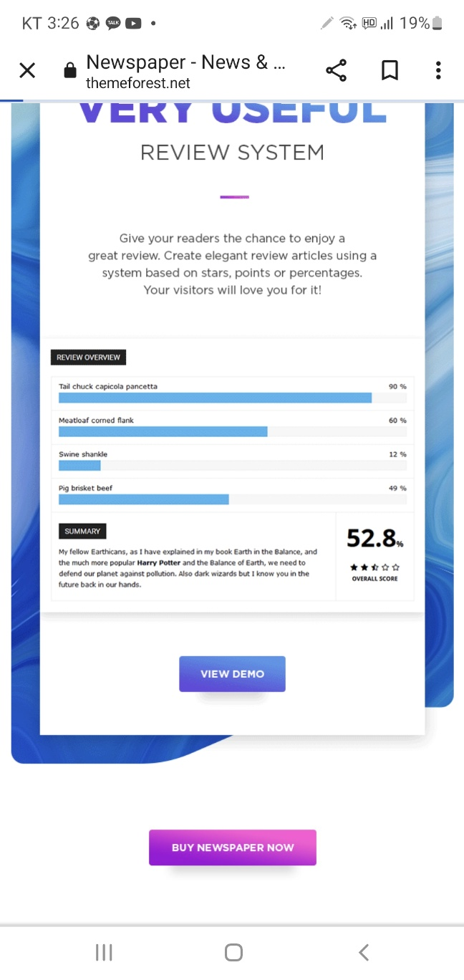Select the Summary label
Viewport: 464px width, 980px height.
tap(82, 532)
